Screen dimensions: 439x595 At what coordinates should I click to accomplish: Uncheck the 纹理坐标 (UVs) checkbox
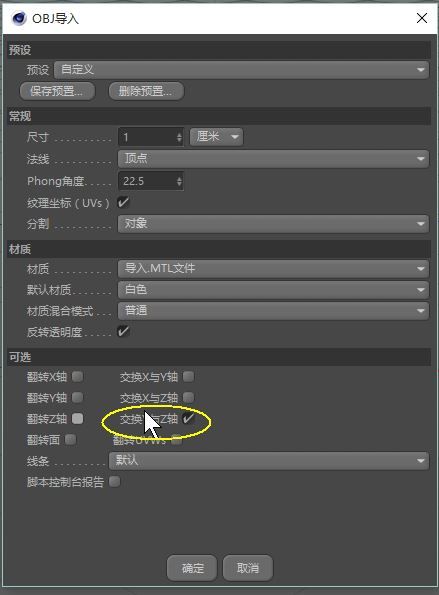[123, 202]
